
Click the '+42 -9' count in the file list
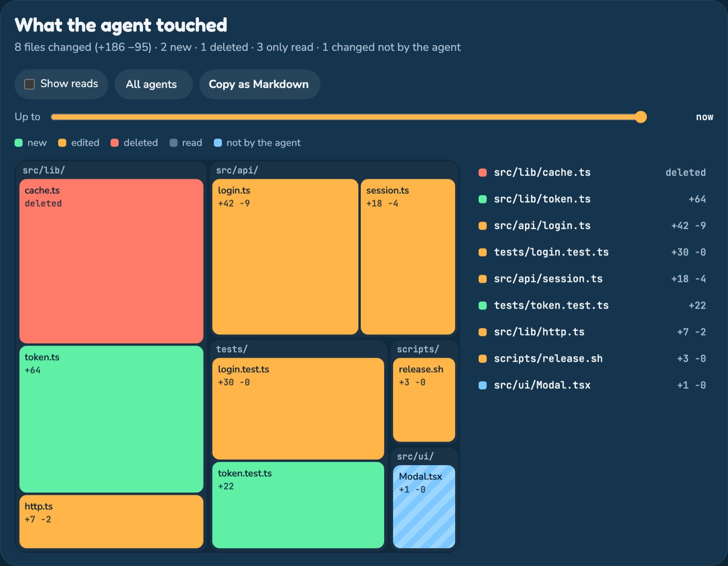[x=688, y=225]
